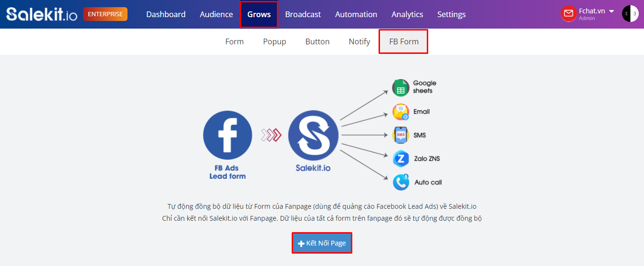Screen dimensions: 644x266
Task: Click the 'Zalo ZNS' label
Action: click(x=427, y=158)
